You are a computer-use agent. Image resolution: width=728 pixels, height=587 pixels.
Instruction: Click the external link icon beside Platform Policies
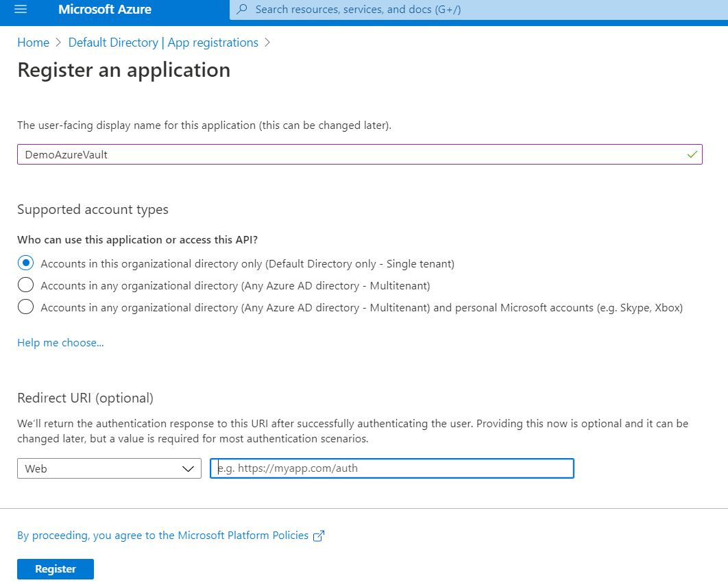[319, 536]
